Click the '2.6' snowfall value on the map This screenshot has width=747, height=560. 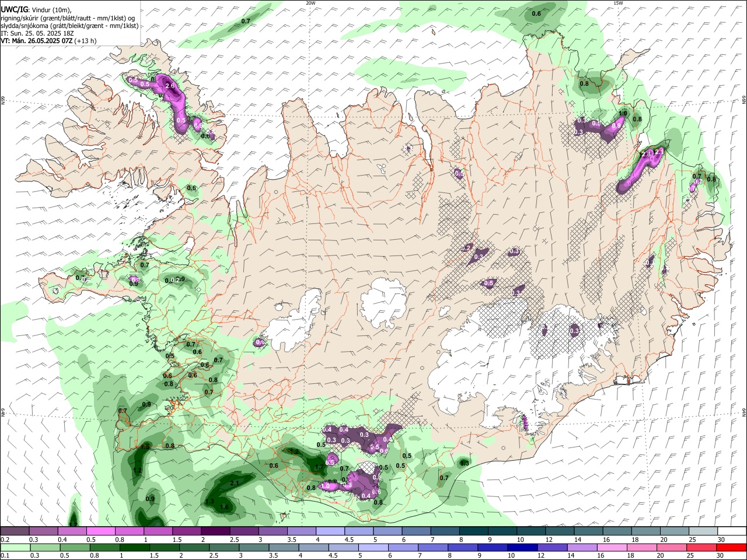click(x=170, y=86)
